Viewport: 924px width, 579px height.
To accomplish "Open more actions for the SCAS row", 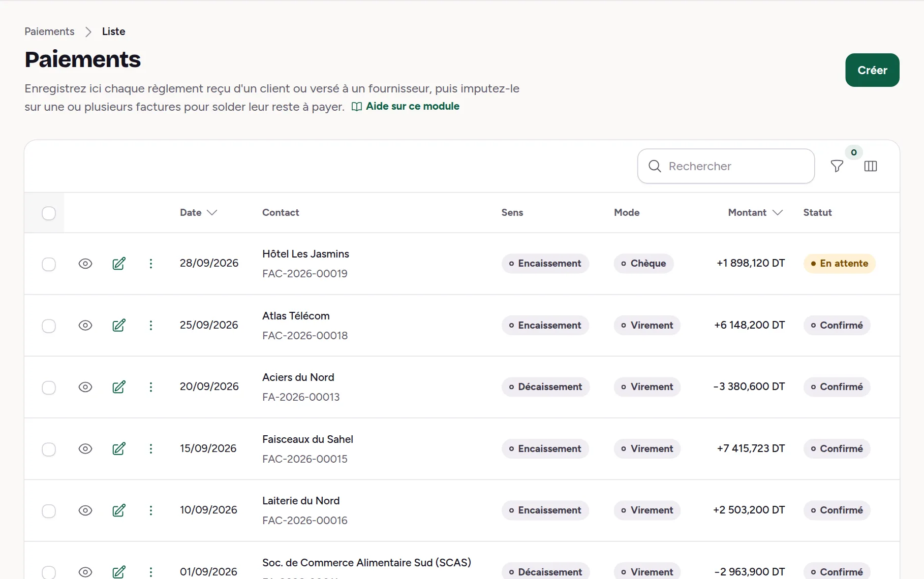I will click(151, 572).
